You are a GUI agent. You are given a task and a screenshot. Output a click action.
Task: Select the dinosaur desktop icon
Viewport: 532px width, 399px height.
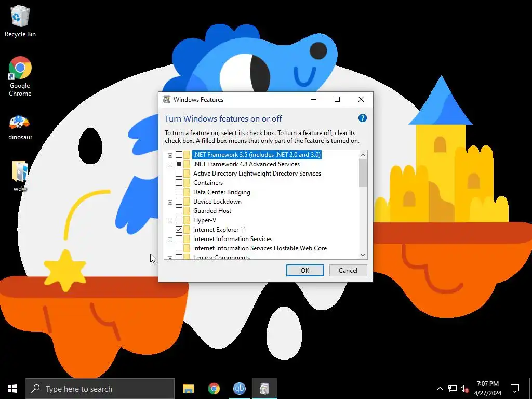pos(20,127)
